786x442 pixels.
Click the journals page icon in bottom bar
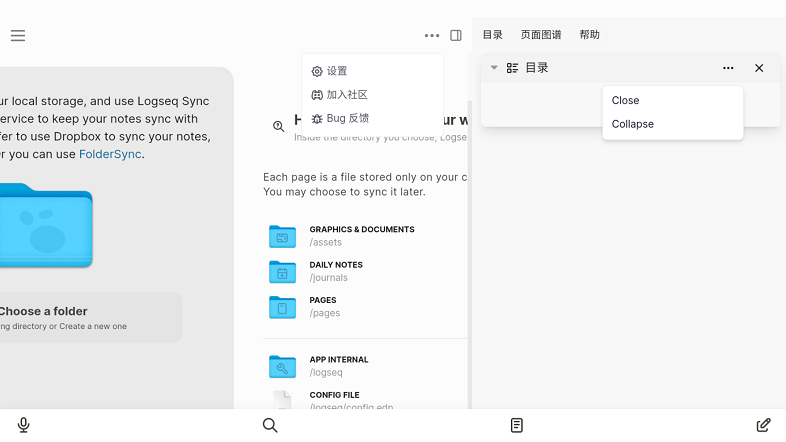(517, 425)
